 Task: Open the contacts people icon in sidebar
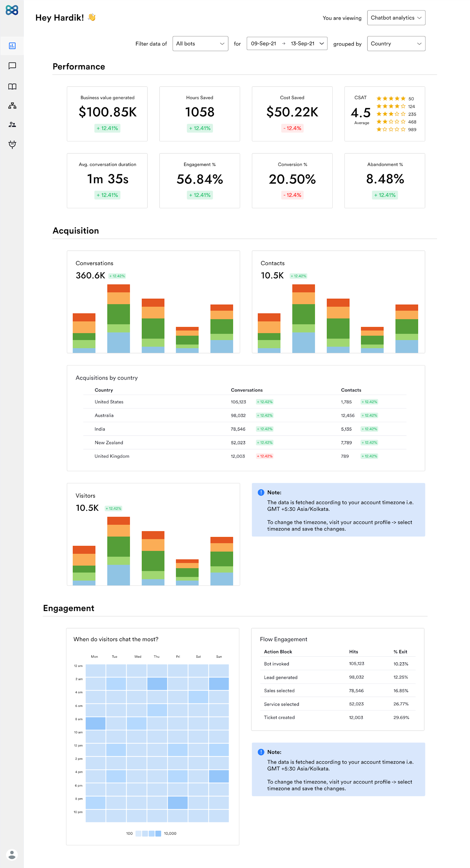click(x=12, y=125)
